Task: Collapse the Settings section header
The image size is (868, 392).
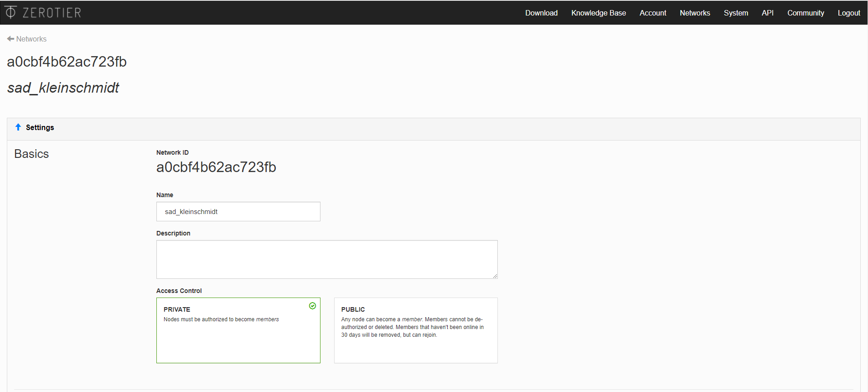Action: point(40,128)
